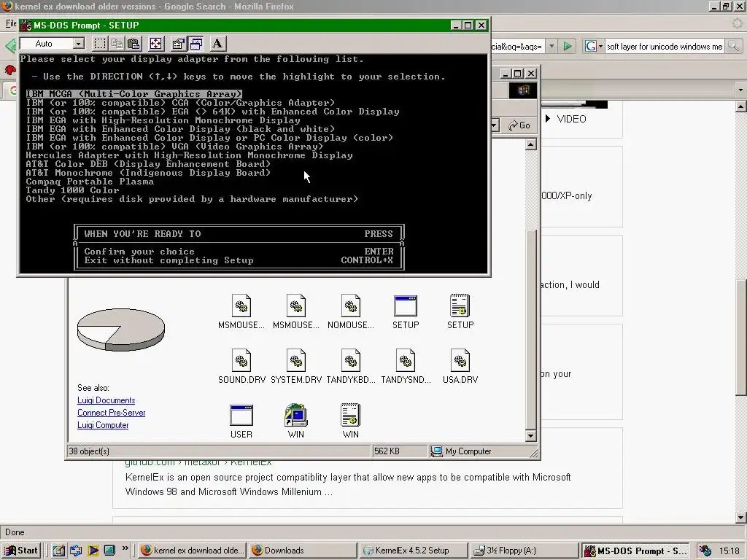Click the Copy icon in MS-DOS Prompt toolbar
Screen dimensions: 747x560
(x=117, y=44)
